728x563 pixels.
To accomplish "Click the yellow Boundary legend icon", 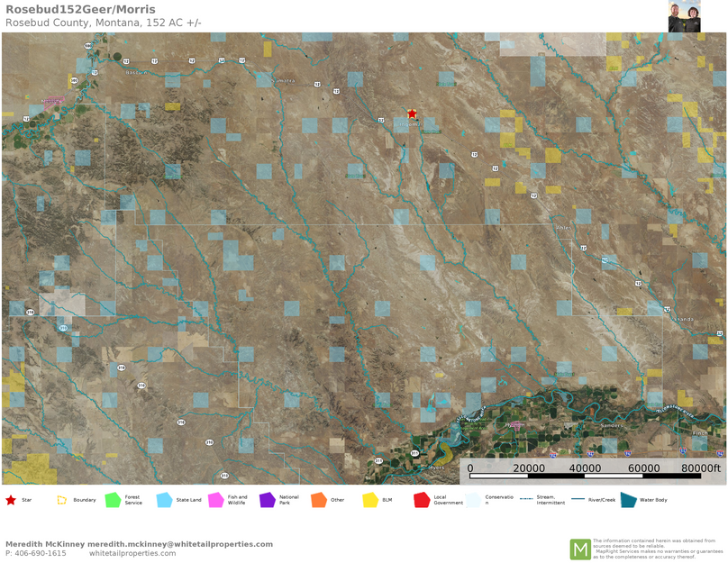I will [x=62, y=500].
